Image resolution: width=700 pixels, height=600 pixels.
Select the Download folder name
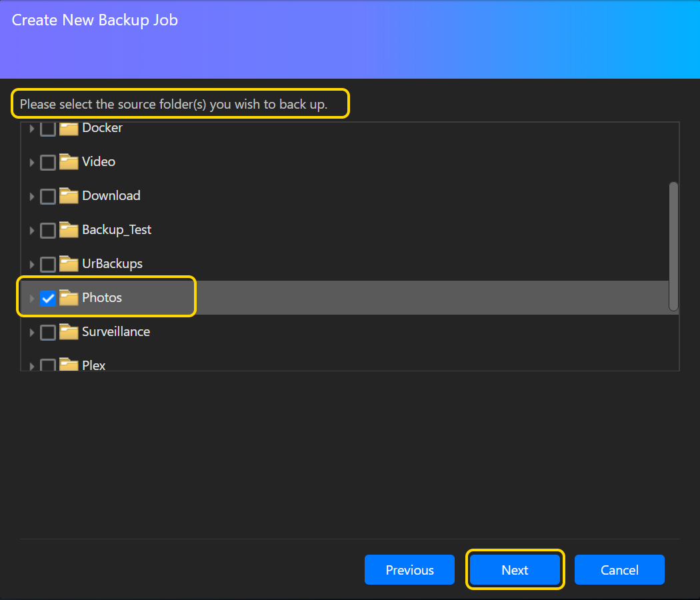click(111, 195)
